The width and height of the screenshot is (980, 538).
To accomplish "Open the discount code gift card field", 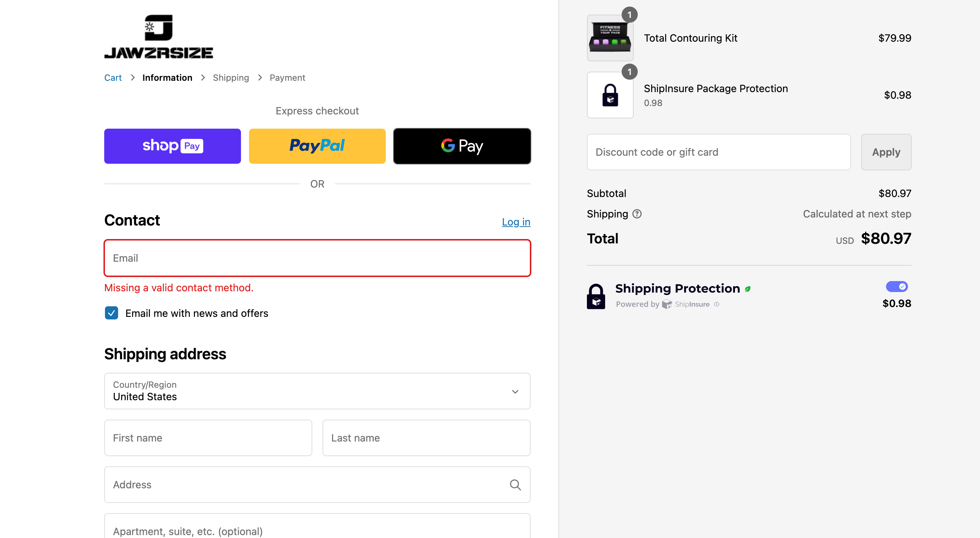I will (x=719, y=152).
